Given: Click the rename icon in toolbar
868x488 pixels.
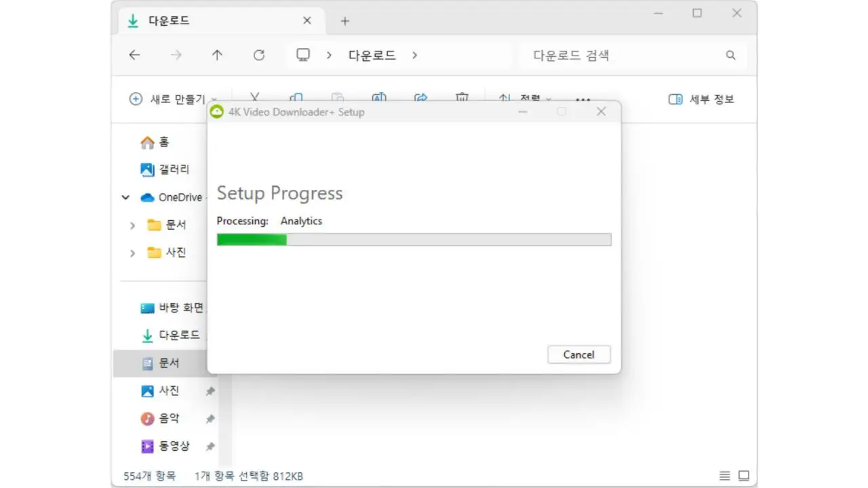Looking at the screenshot, I should [379, 98].
